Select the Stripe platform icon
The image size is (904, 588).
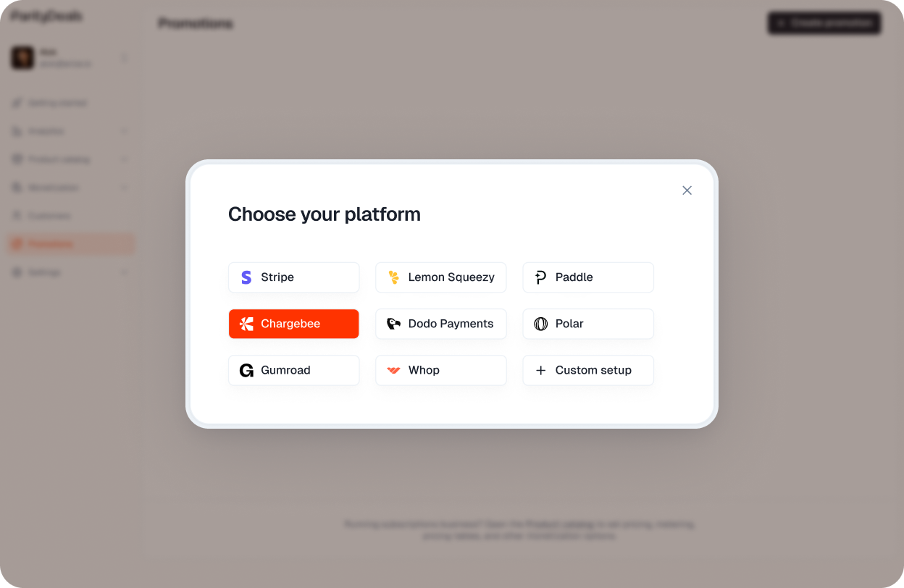tap(246, 277)
